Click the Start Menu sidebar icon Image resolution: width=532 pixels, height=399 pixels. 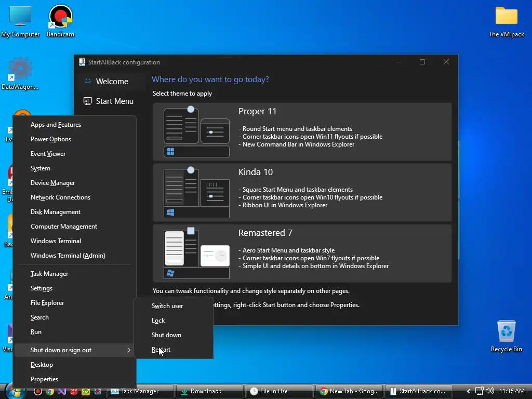click(x=87, y=101)
